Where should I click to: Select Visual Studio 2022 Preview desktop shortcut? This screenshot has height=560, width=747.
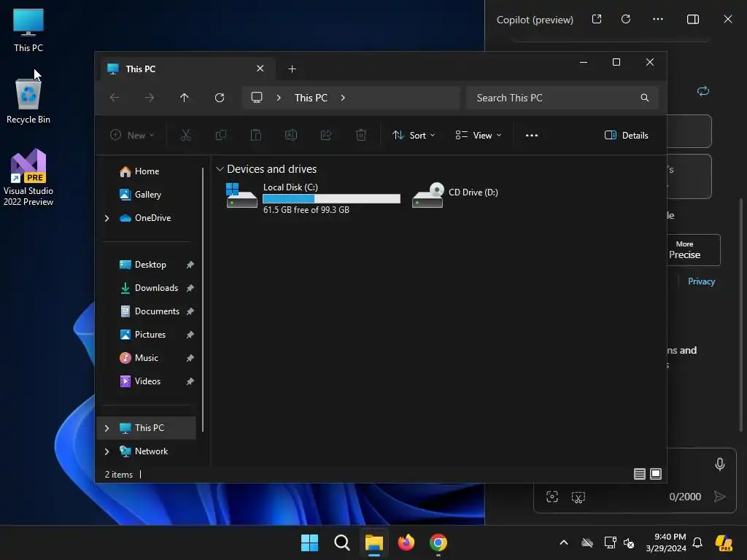(x=28, y=177)
